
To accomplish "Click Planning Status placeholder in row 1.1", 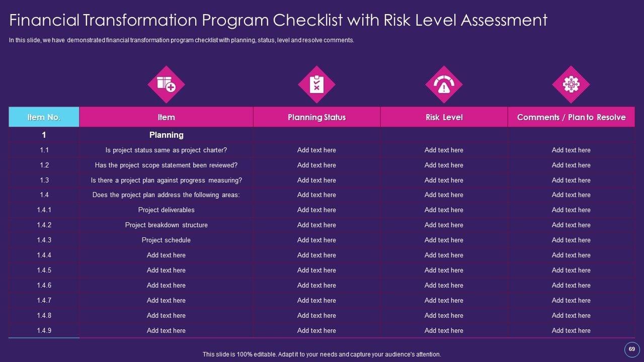I will coord(316,150).
